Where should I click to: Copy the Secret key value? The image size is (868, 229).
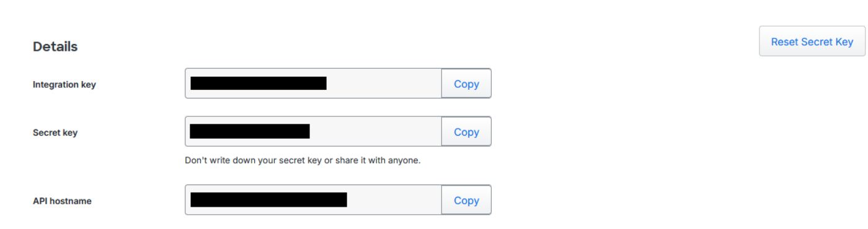466,132
